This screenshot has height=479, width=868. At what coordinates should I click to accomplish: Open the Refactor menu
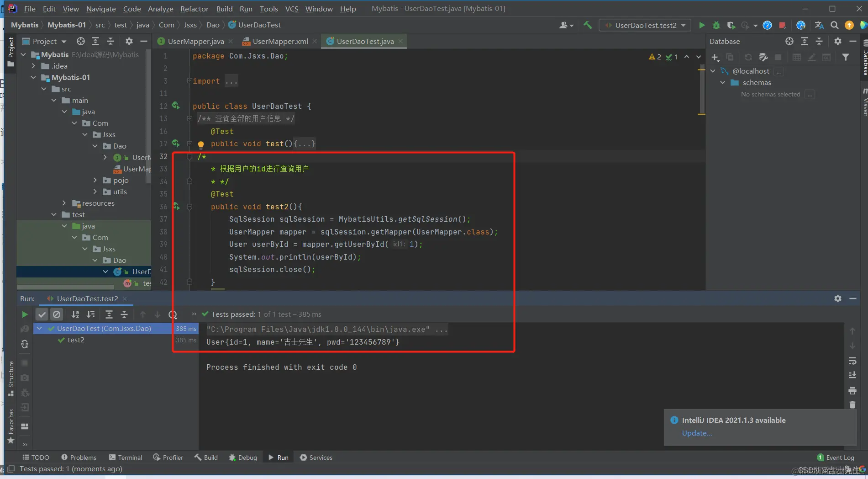(x=194, y=9)
